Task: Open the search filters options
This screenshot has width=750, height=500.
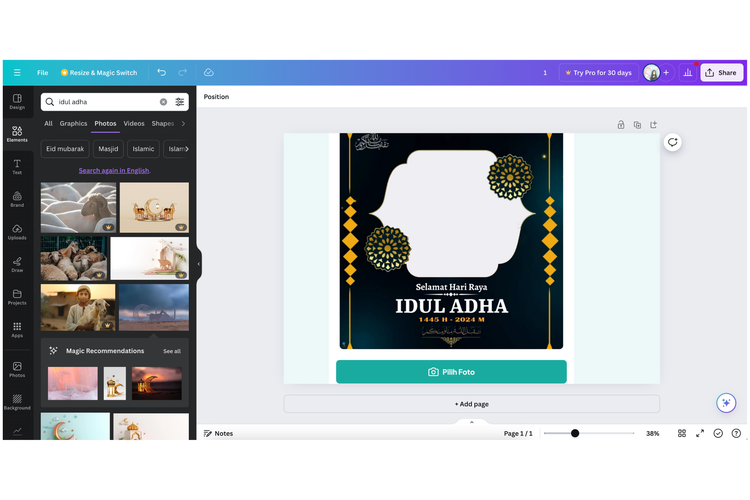Action: 180,102
